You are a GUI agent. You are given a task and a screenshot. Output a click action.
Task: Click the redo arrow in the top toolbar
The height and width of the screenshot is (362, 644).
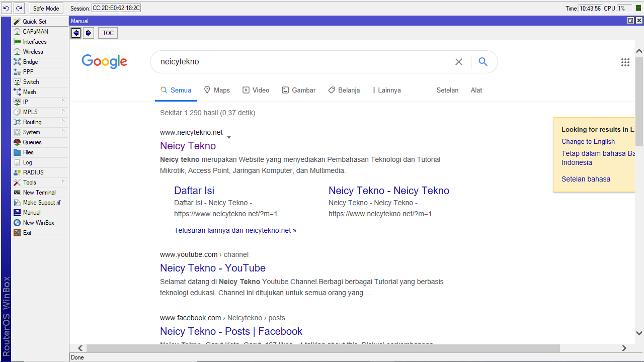point(19,8)
